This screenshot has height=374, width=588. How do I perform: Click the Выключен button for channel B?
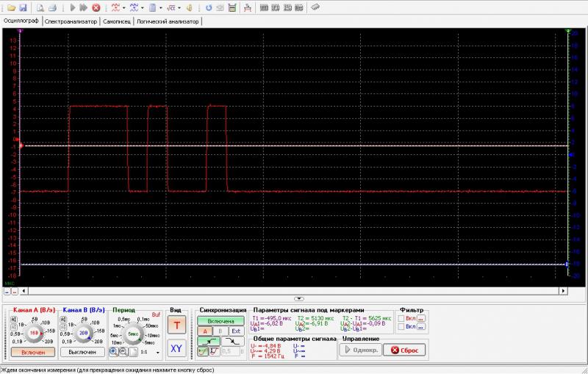click(82, 353)
